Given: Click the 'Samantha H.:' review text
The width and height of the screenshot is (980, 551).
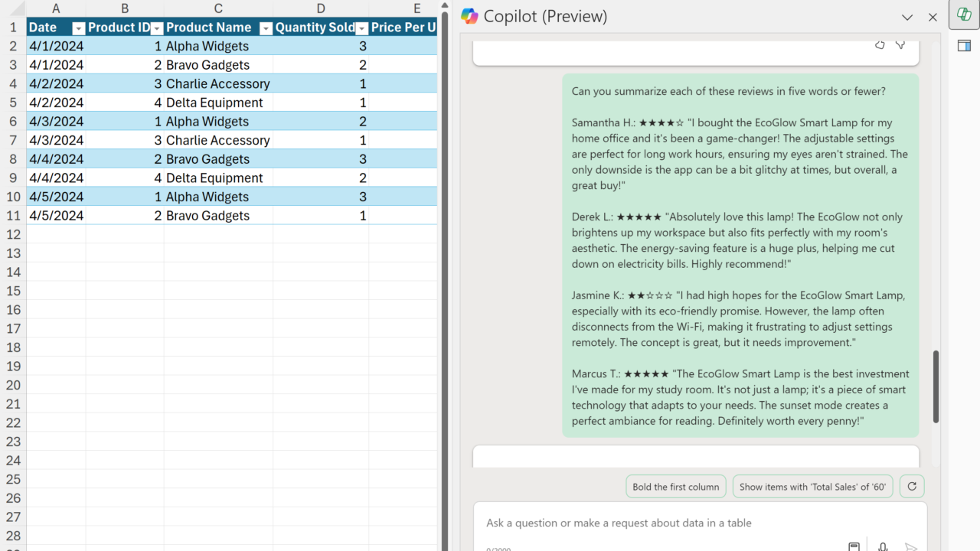Looking at the screenshot, I should pos(740,154).
